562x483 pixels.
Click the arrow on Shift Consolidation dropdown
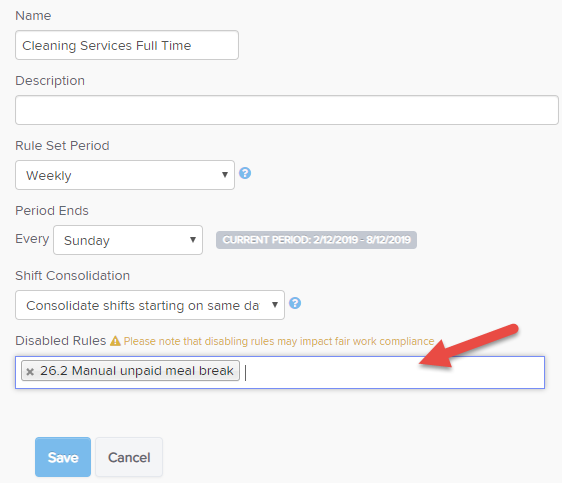(x=275, y=305)
